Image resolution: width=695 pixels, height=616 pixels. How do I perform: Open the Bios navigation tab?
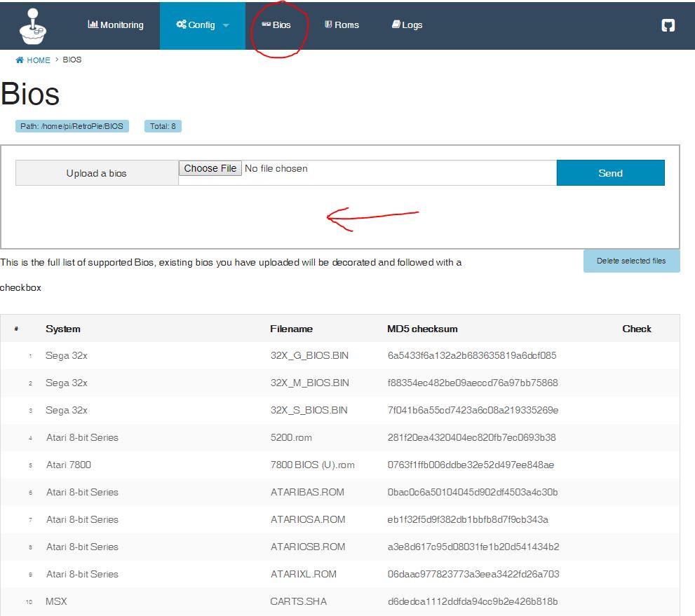point(276,25)
